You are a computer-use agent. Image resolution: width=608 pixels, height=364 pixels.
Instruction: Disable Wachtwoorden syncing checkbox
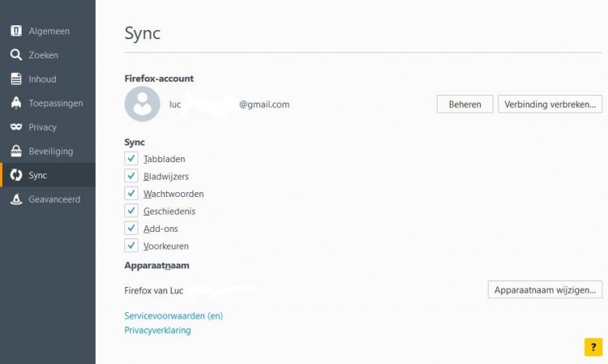tap(131, 193)
